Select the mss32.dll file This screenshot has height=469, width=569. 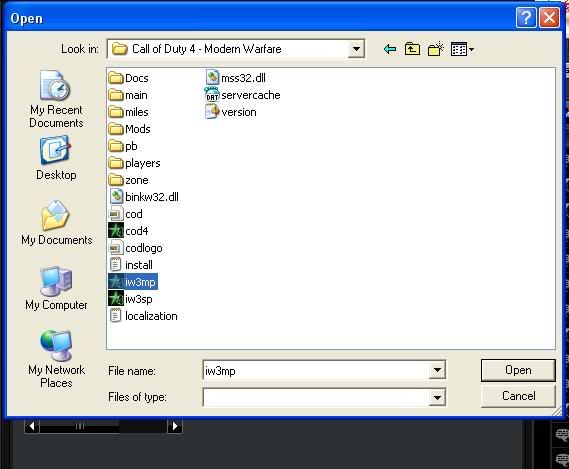[x=236, y=78]
